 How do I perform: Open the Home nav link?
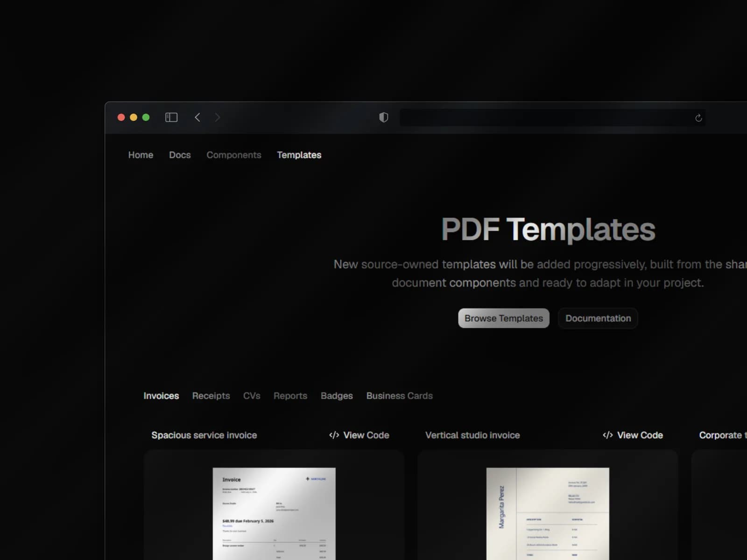point(141,155)
